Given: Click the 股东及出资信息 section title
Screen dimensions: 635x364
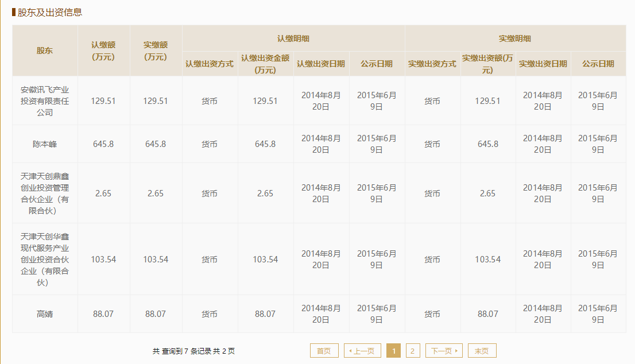Looking at the screenshot, I should click(x=50, y=12).
